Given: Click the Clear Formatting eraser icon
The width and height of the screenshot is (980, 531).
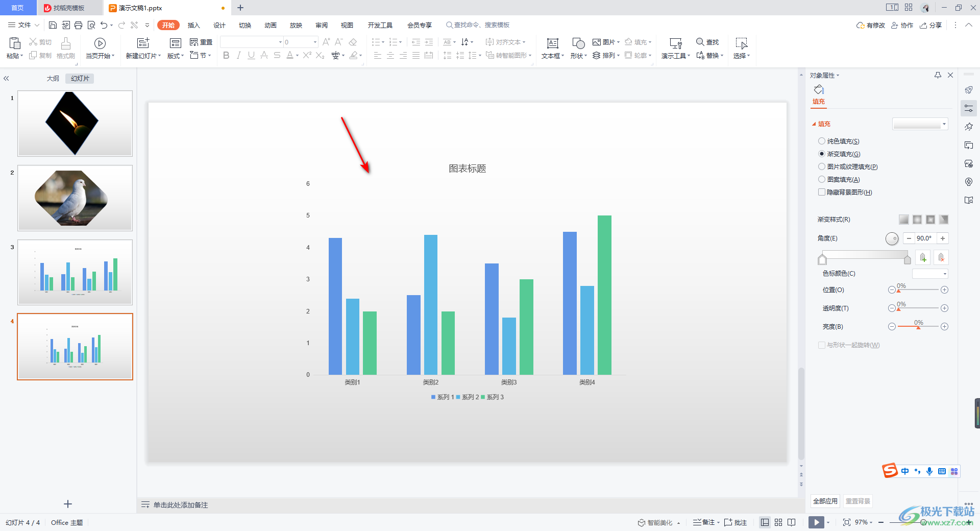Looking at the screenshot, I should tap(353, 42).
